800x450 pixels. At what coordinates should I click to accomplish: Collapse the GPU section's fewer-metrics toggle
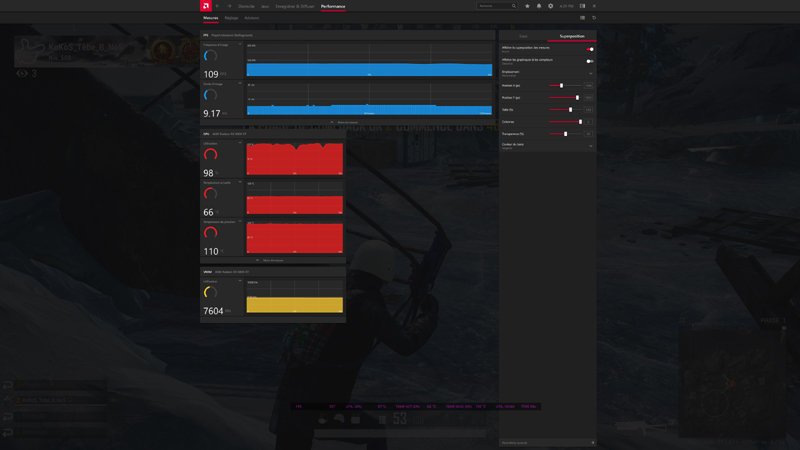[270, 260]
